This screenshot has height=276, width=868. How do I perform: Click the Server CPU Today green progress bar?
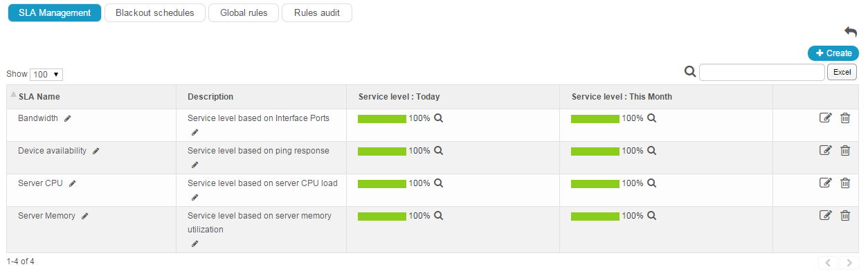pyautogui.click(x=382, y=184)
